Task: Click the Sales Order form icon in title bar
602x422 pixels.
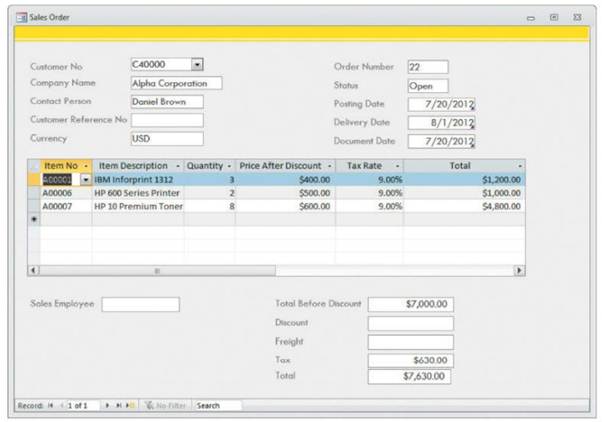Action: point(22,18)
